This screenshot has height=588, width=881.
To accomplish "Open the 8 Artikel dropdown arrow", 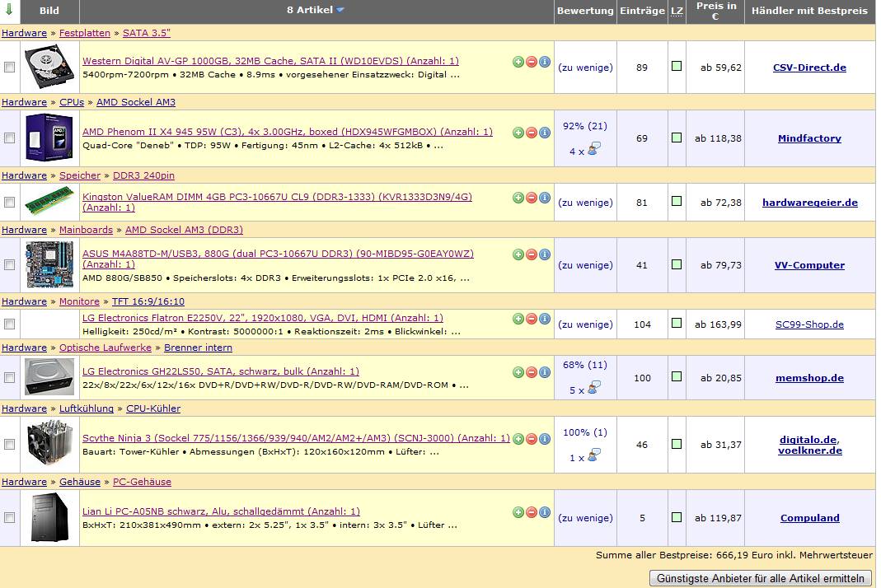I will [x=340, y=10].
